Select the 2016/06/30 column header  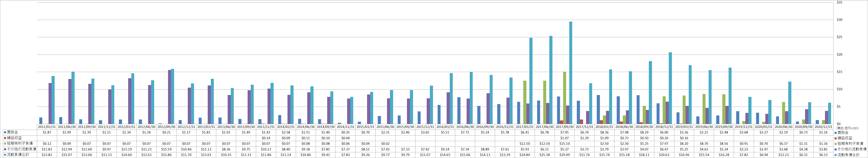(x=465, y=127)
